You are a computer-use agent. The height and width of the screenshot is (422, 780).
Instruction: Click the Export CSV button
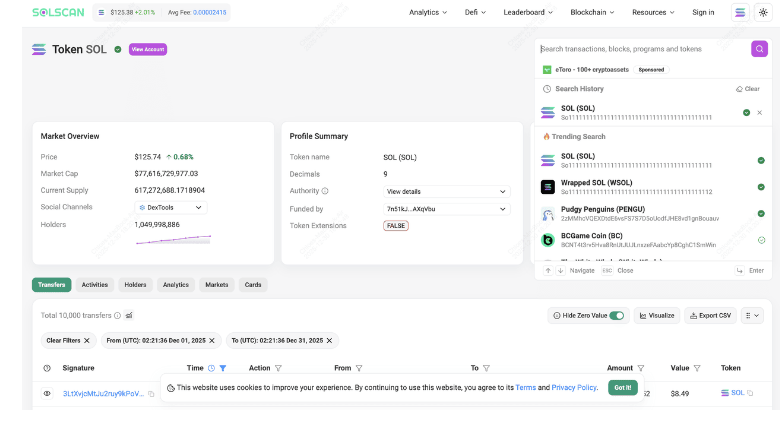(x=710, y=316)
